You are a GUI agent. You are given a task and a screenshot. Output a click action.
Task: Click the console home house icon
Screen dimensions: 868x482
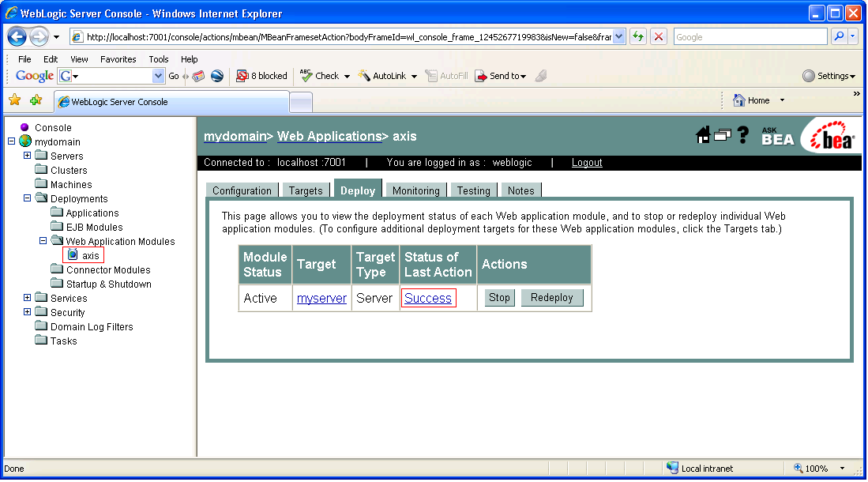703,134
